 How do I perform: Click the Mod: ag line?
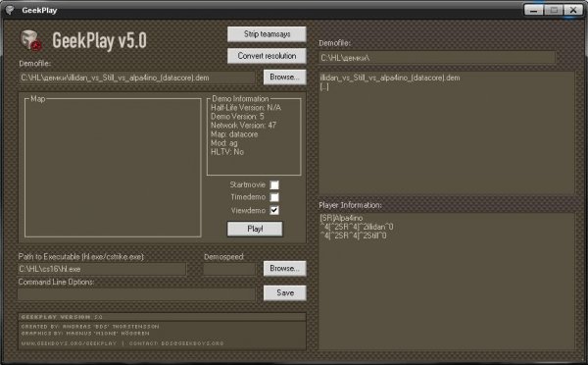point(223,143)
